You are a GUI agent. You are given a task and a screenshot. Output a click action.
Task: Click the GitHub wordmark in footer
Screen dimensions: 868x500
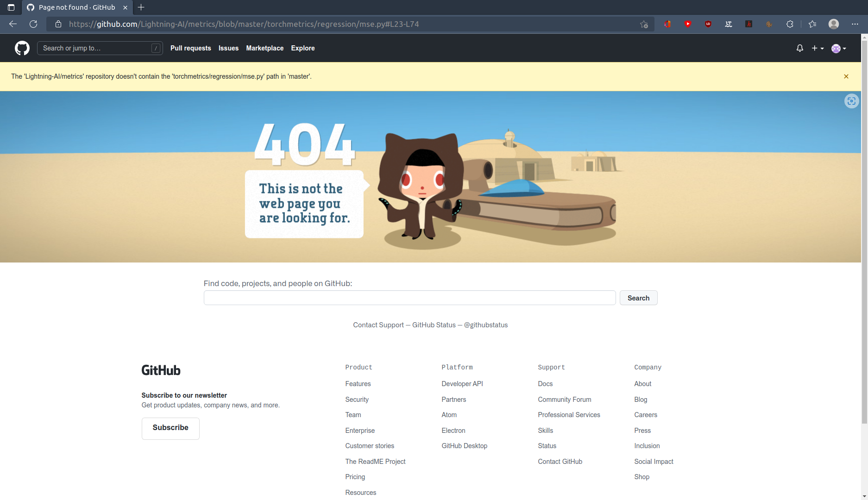[161, 370]
